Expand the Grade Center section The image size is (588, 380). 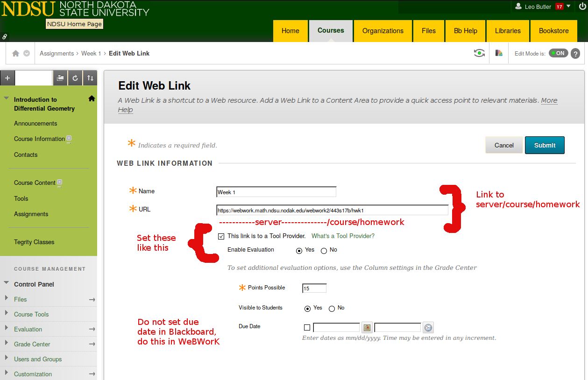[x=6, y=344]
